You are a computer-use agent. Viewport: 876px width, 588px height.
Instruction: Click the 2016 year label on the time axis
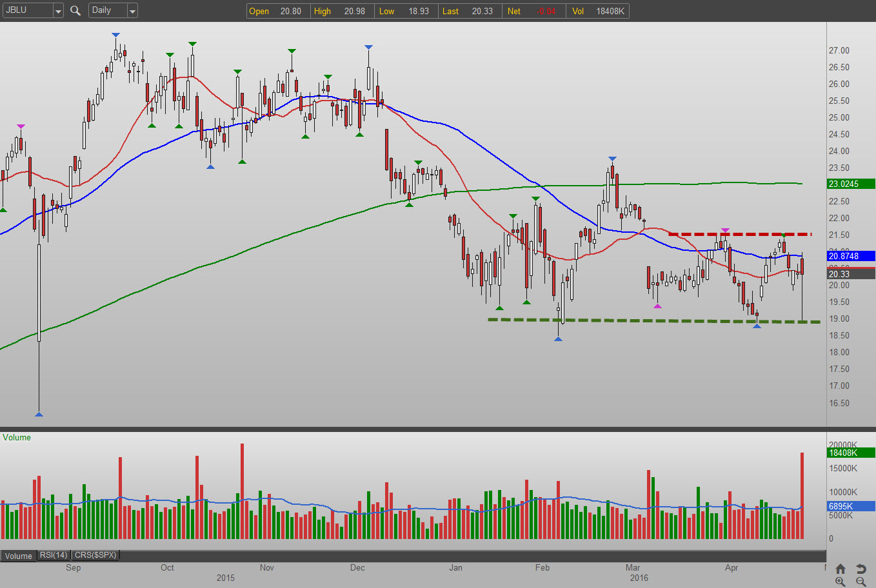click(639, 578)
